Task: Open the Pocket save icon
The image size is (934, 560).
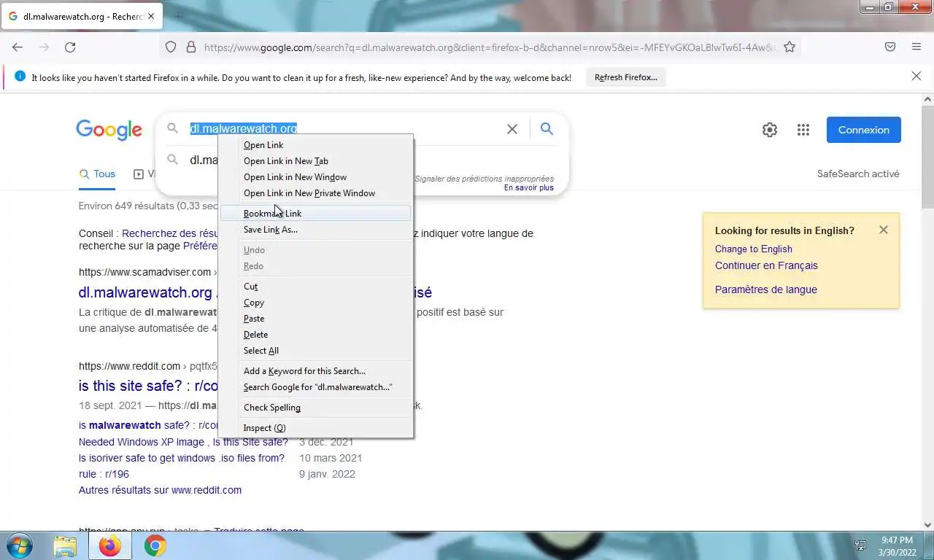Action: [890, 47]
